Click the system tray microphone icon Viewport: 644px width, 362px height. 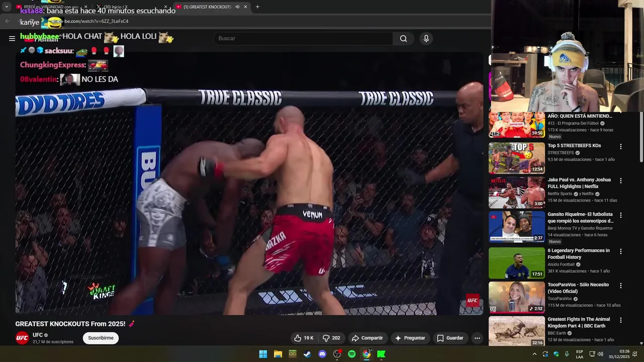[567, 354]
